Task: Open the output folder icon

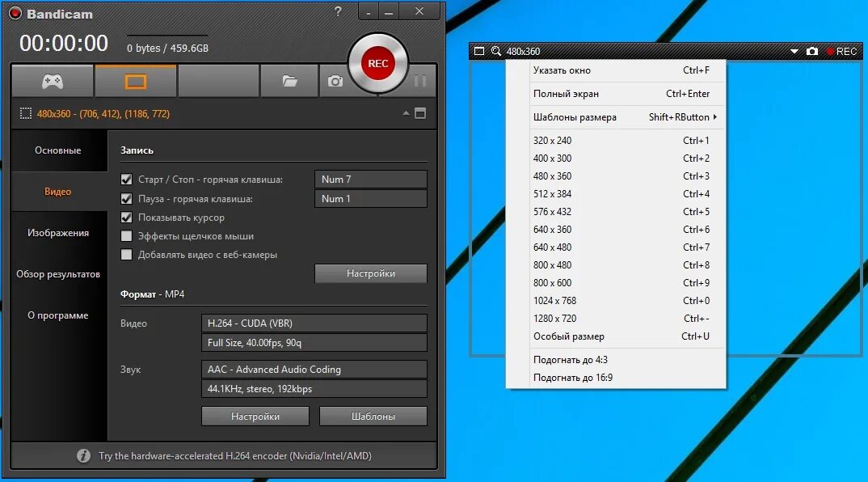Action: click(289, 82)
